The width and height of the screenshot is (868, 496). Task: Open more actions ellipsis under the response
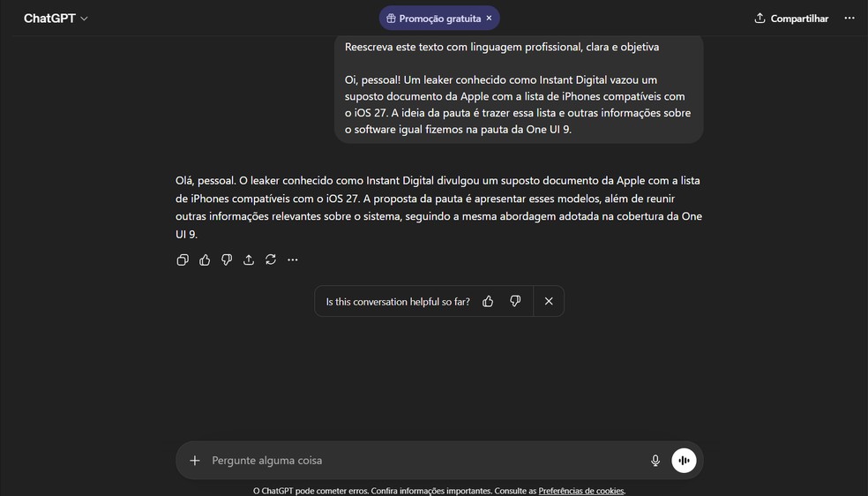[x=293, y=259]
